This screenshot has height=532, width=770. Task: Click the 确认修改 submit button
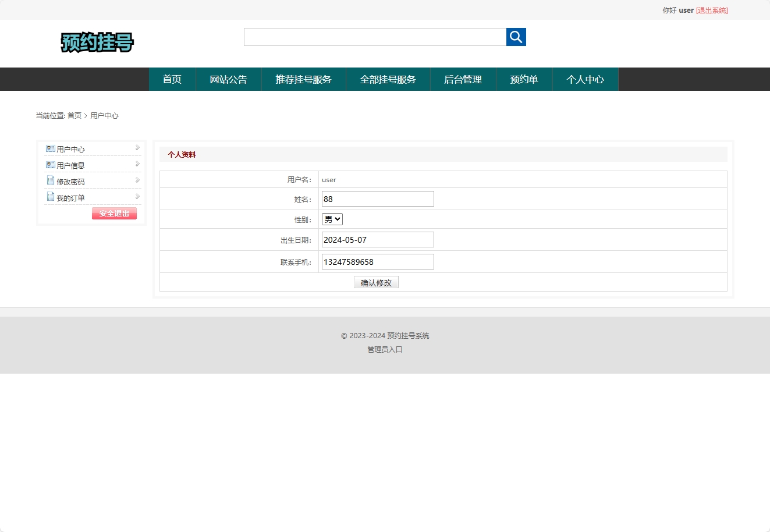(376, 282)
